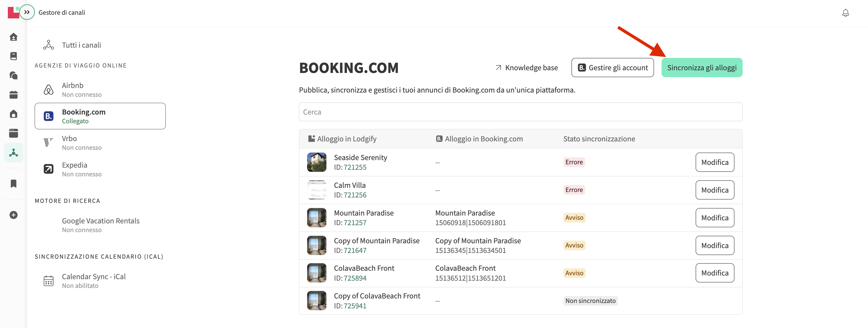This screenshot has height=328, width=868.
Task: Open the house properties icon in sidebar
Action: [x=14, y=114]
